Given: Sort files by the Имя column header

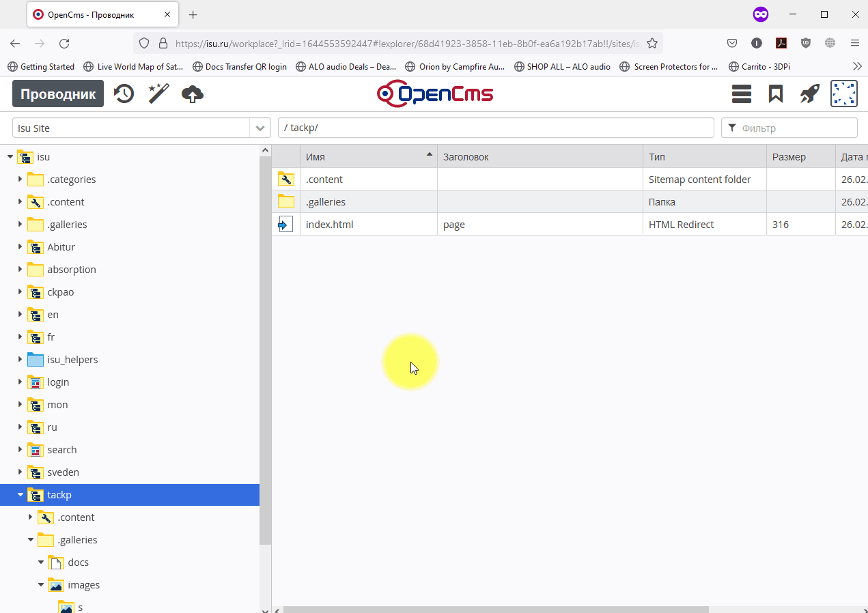Looking at the screenshot, I should coord(314,156).
